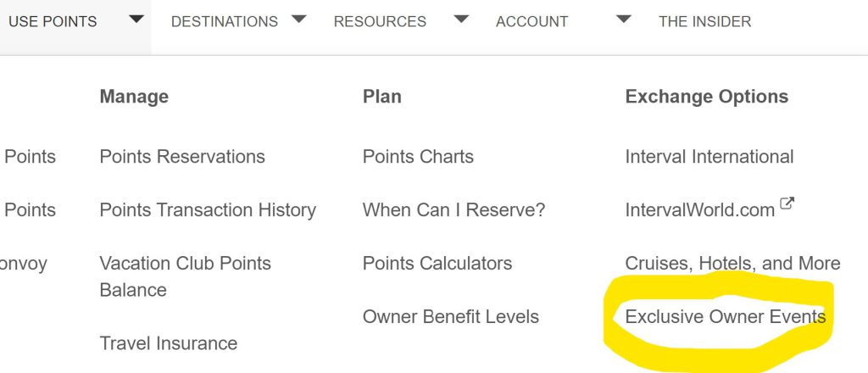
Task: Open Points Charts page
Action: pyautogui.click(x=418, y=157)
